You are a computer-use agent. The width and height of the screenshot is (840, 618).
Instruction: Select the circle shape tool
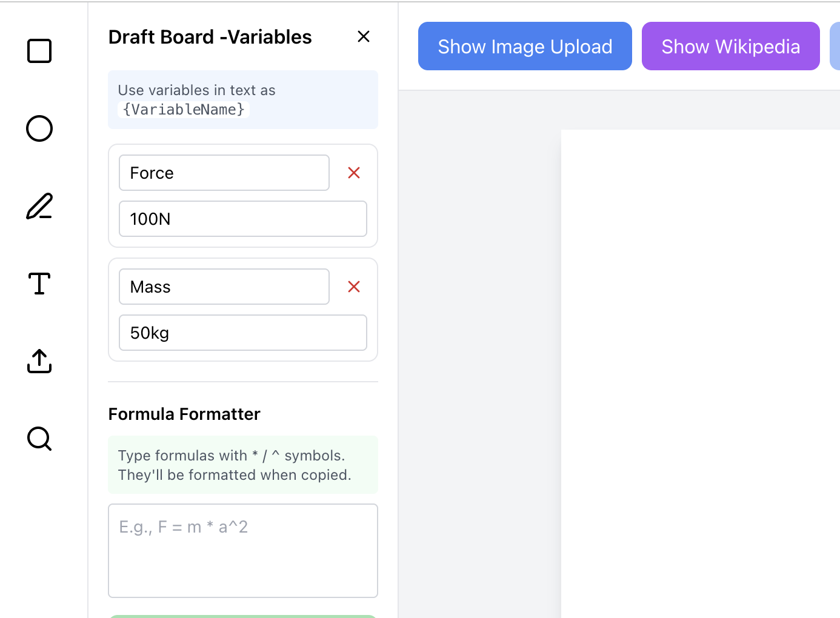pos(39,128)
